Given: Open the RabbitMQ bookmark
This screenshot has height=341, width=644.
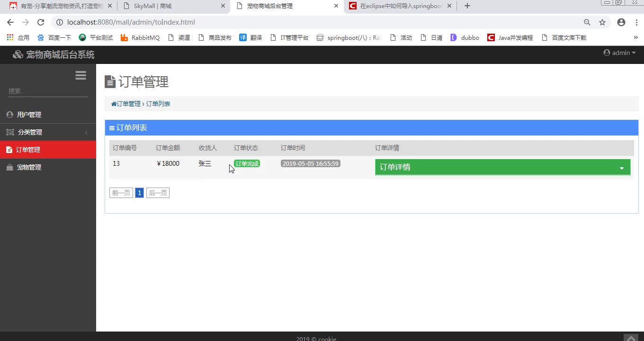Looking at the screenshot, I should (140, 37).
